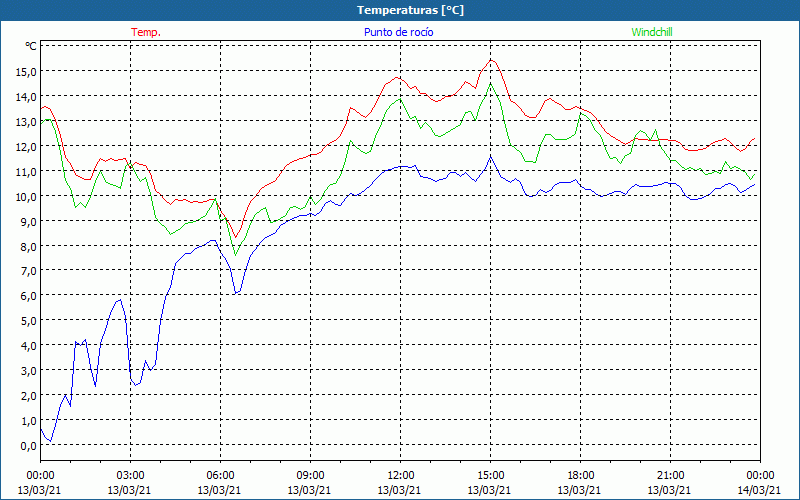The image size is (800, 500).
Task: Click the 7,0 y-axis value
Action: tap(29, 271)
